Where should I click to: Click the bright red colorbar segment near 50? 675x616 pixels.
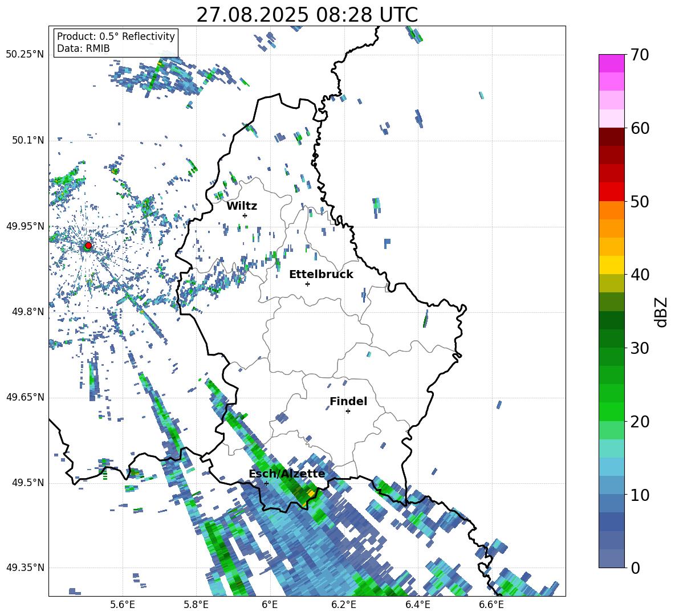click(x=611, y=192)
